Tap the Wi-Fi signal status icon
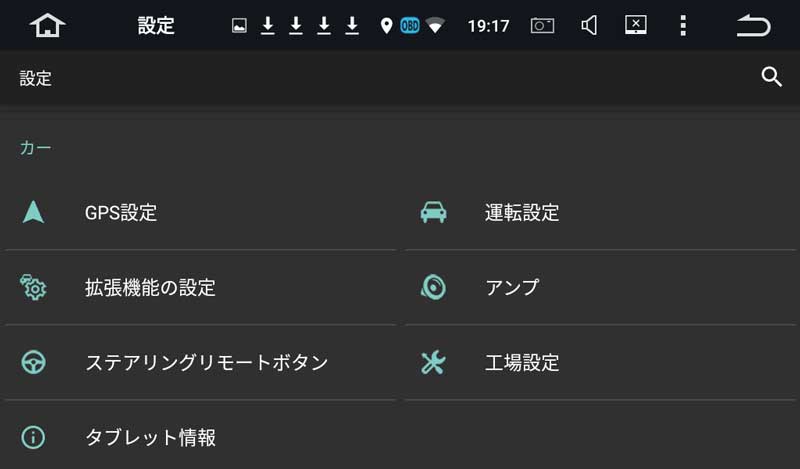The height and width of the screenshot is (469, 800). point(435,25)
